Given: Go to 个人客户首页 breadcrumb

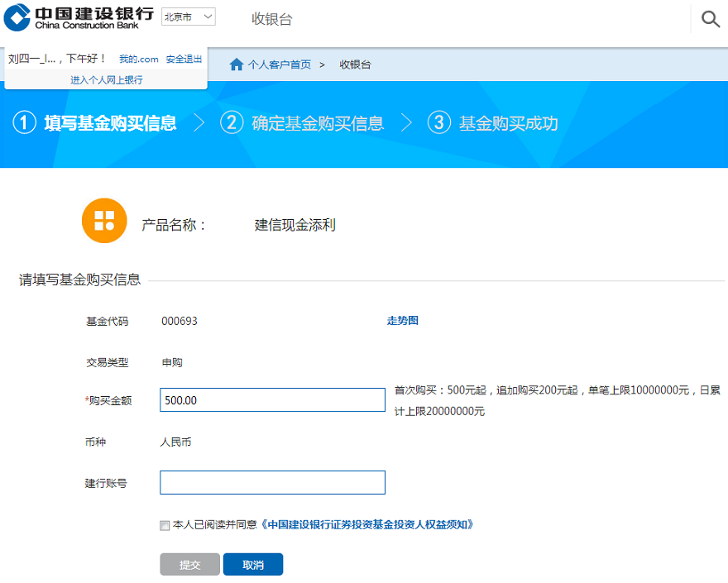Looking at the screenshot, I should [x=280, y=65].
